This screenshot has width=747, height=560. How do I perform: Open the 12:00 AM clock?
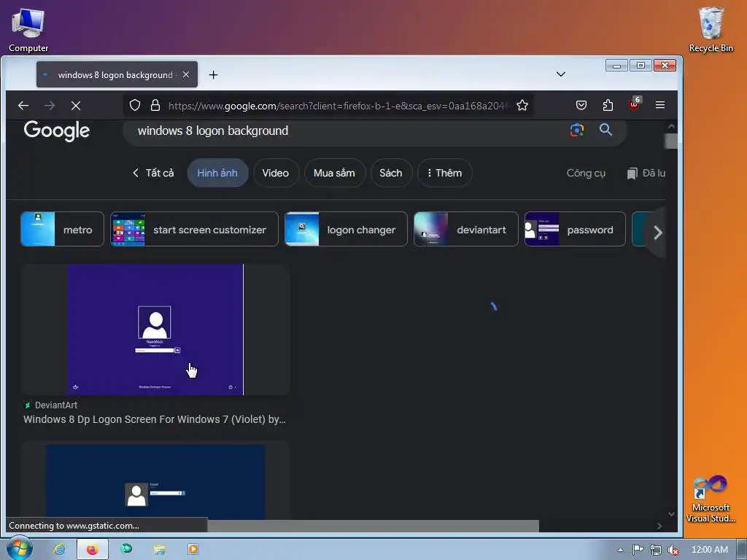click(709, 550)
